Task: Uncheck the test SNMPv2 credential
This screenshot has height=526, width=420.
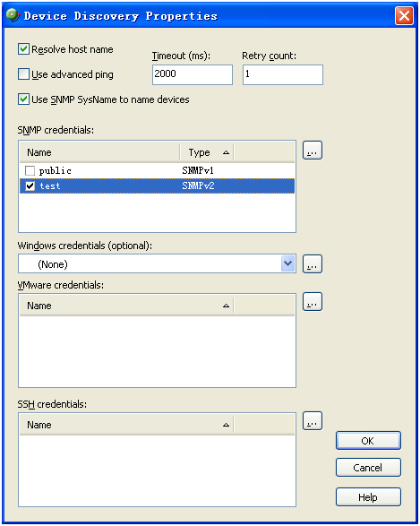Action: tap(30, 185)
